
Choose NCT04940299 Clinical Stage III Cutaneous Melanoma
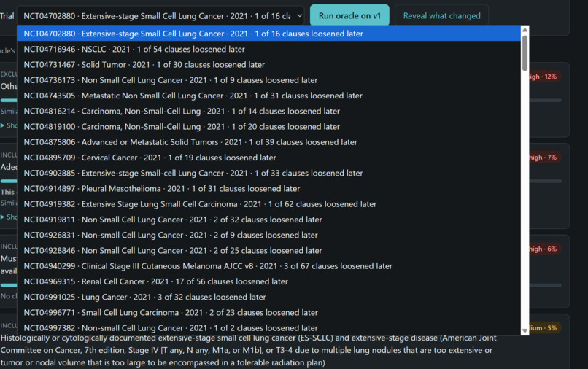269,266
